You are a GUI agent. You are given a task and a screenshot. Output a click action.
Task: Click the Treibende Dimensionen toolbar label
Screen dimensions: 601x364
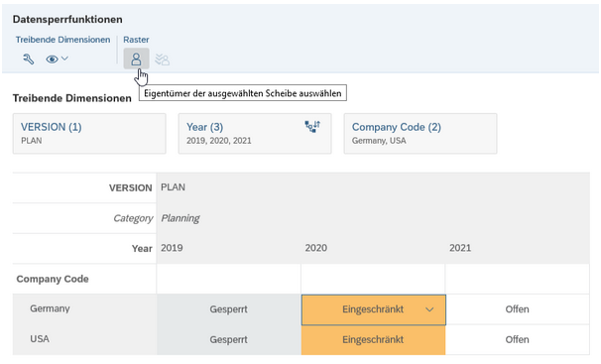coord(62,40)
